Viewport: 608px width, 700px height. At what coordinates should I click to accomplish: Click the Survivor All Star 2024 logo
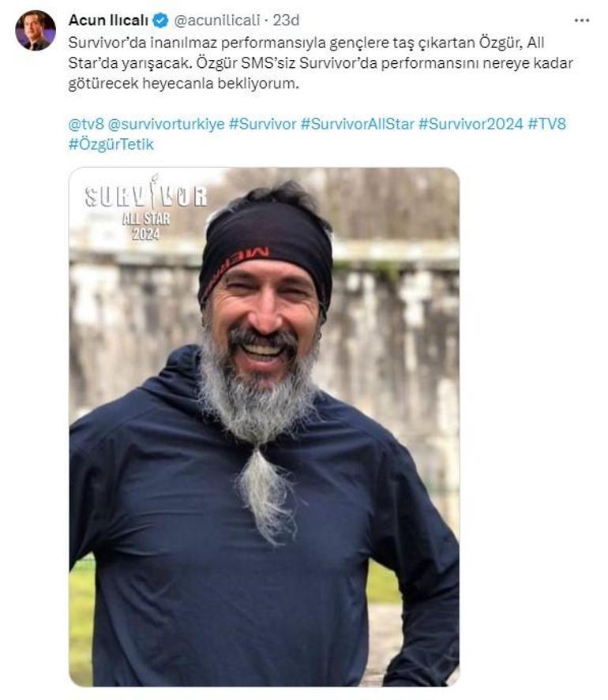pos(145,208)
